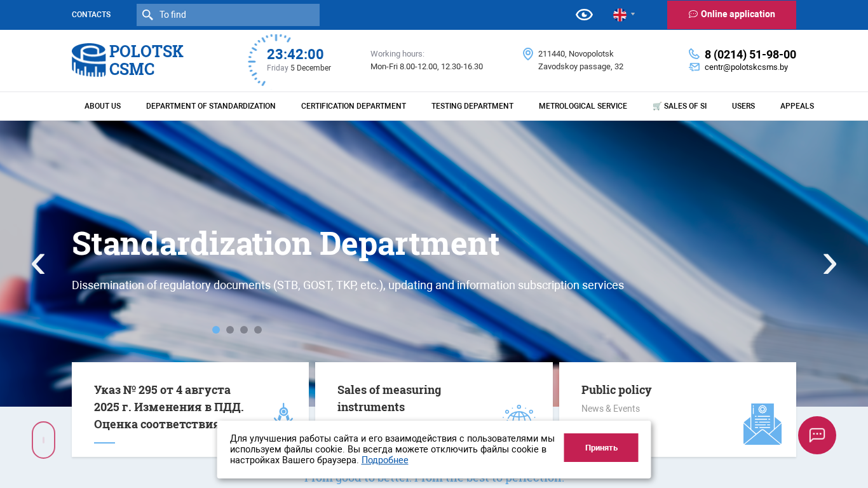
Task: Open the language flag dropdown
Action: (x=624, y=15)
